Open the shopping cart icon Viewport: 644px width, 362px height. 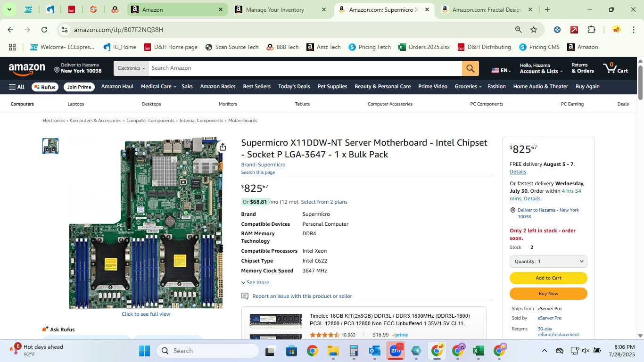[615, 68]
